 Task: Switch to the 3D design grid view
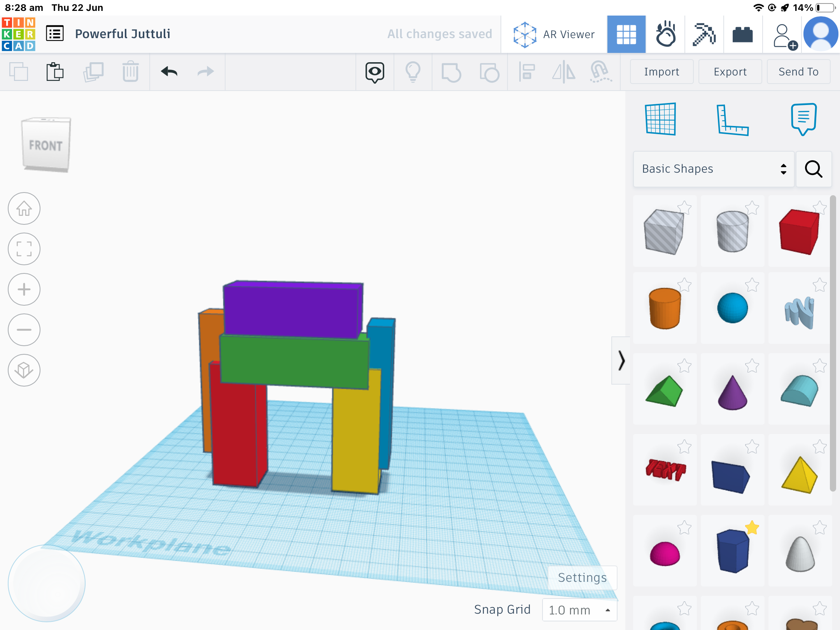point(626,35)
